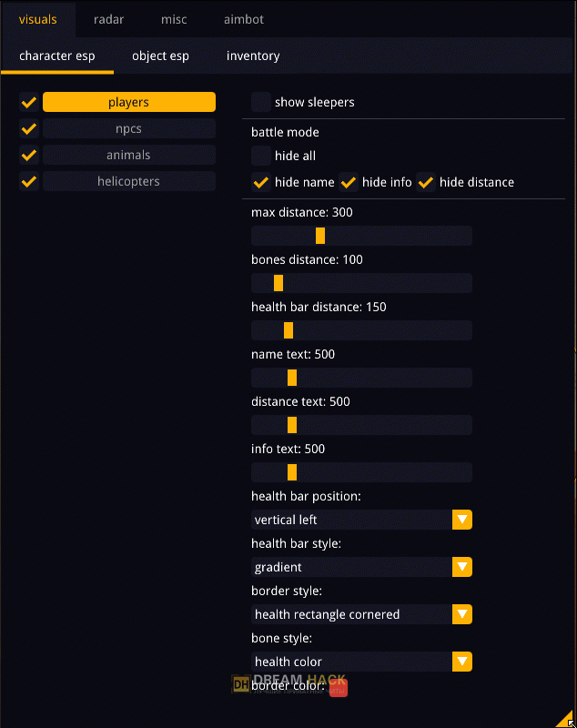Image resolution: width=577 pixels, height=728 pixels.
Task: Select the helicopters category button
Action: click(x=128, y=181)
